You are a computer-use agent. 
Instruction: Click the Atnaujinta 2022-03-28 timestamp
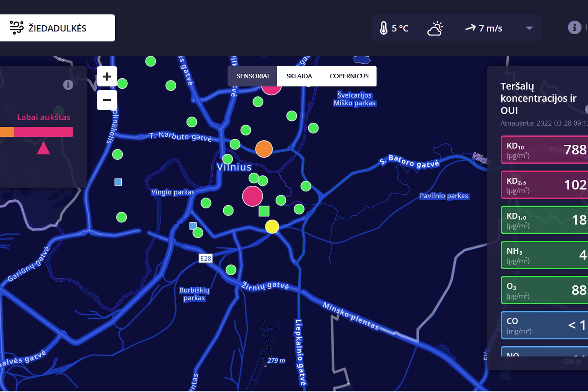(544, 123)
